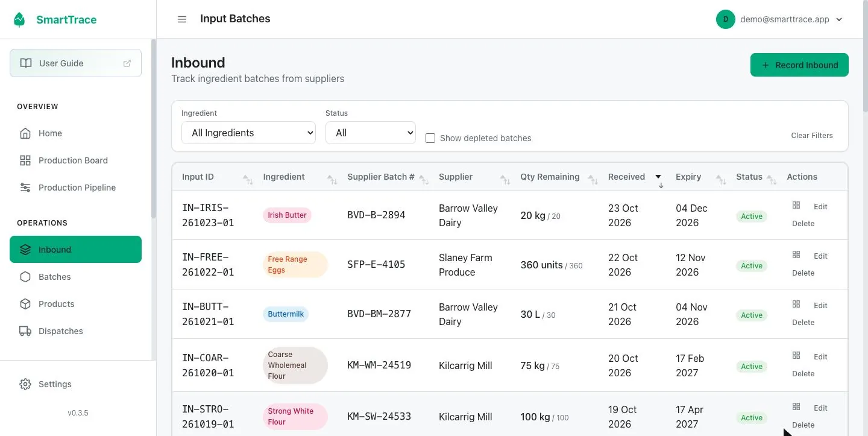Click the sidebar vertical scrollbar

point(153,128)
